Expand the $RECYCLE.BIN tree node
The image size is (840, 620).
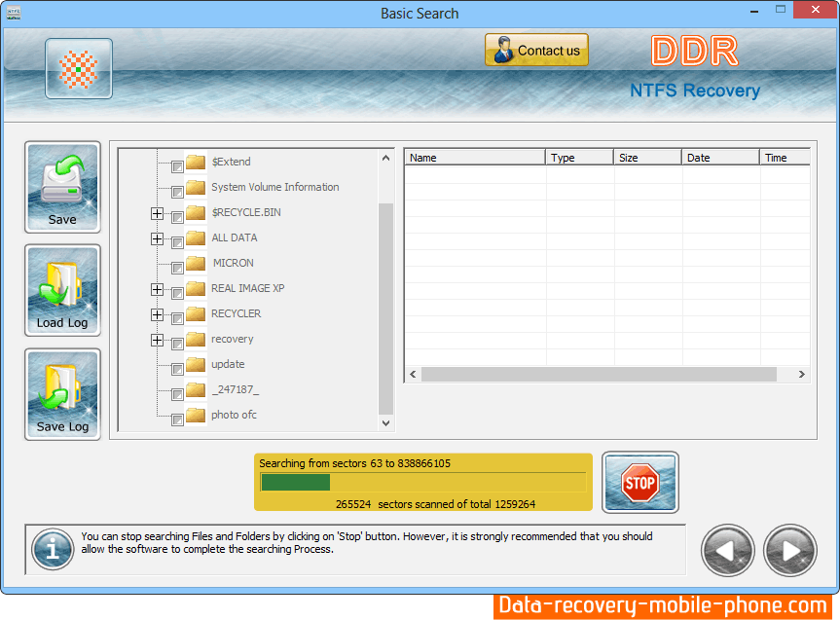(157, 213)
